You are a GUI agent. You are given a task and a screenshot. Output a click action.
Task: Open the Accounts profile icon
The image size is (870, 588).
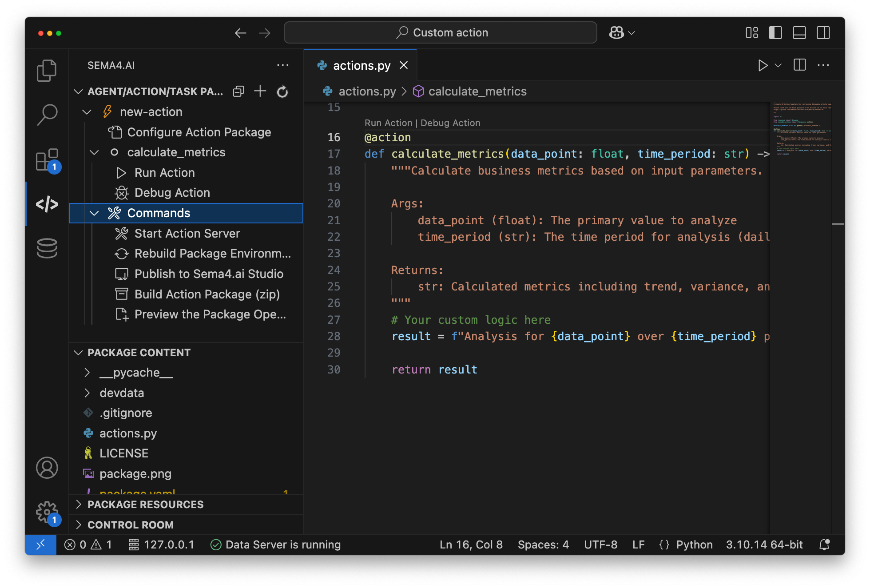click(x=47, y=468)
